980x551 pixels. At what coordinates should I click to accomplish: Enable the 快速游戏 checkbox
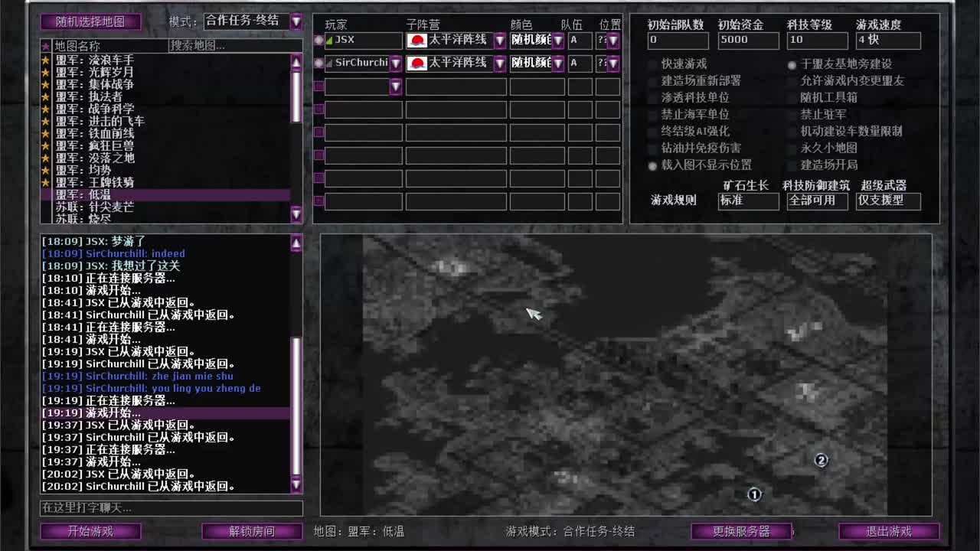coord(652,64)
